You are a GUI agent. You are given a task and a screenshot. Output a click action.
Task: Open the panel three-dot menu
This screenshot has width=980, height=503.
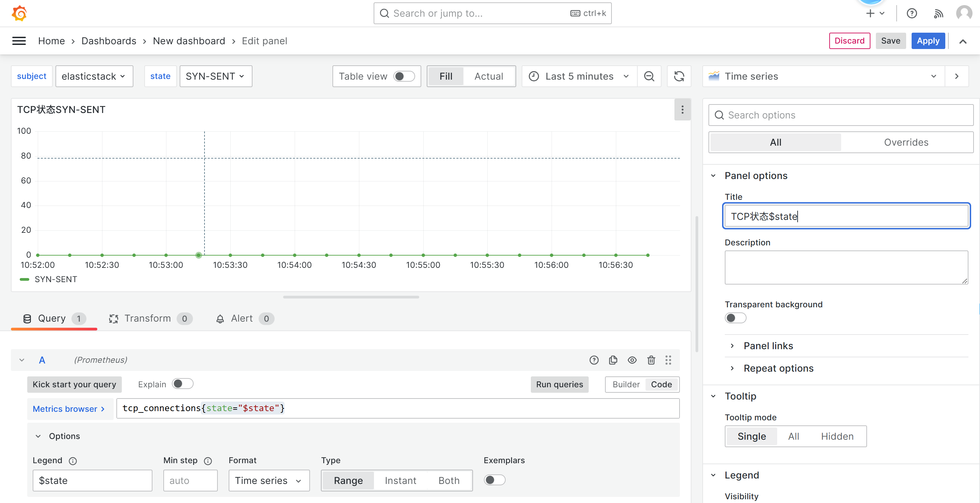coord(683,110)
